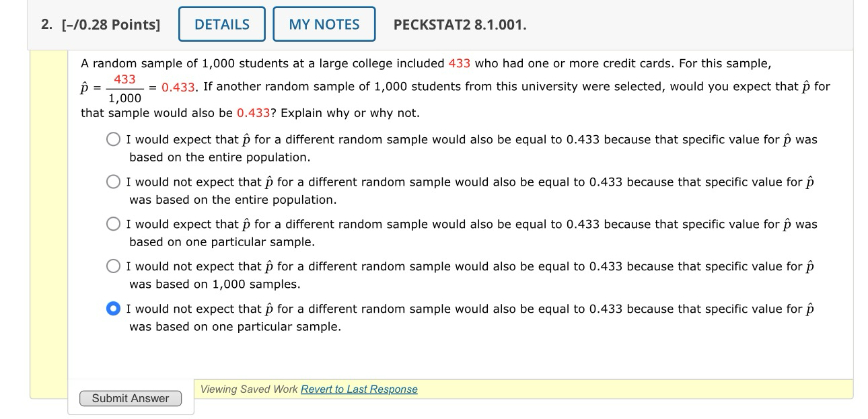The image size is (868, 419).
Task: Open the DETAILS panel for question 2
Action: pyautogui.click(x=221, y=24)
